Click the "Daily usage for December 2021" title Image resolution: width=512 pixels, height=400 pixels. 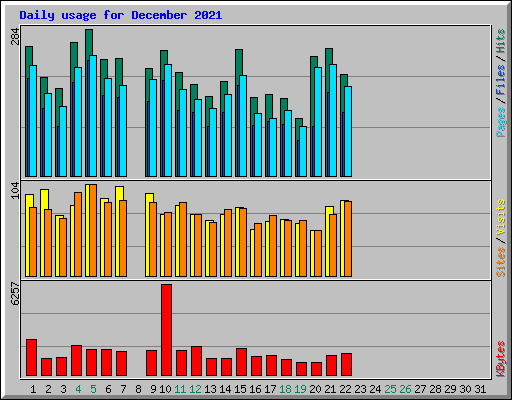click(120, 15)
